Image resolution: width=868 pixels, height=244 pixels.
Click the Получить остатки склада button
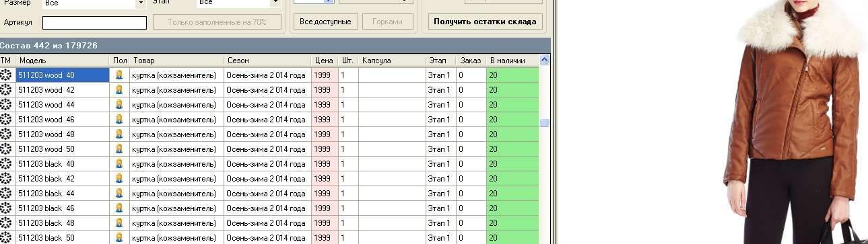485,22
